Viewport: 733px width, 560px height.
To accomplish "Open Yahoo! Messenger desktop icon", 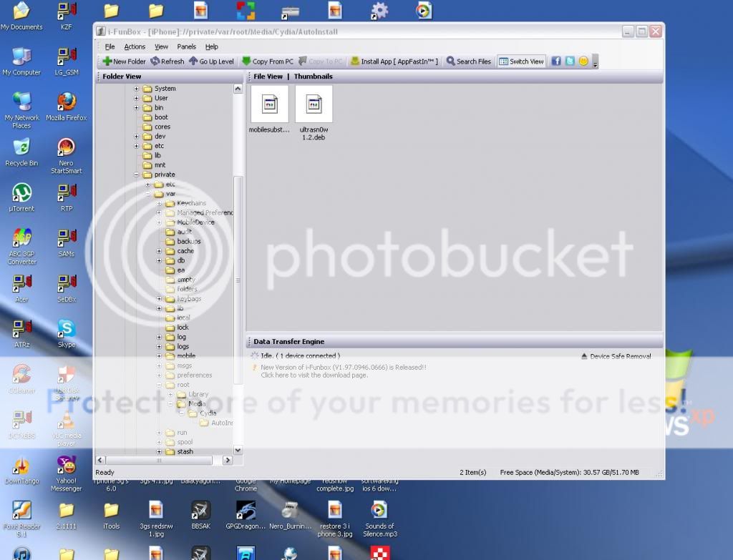I will 67,473.
